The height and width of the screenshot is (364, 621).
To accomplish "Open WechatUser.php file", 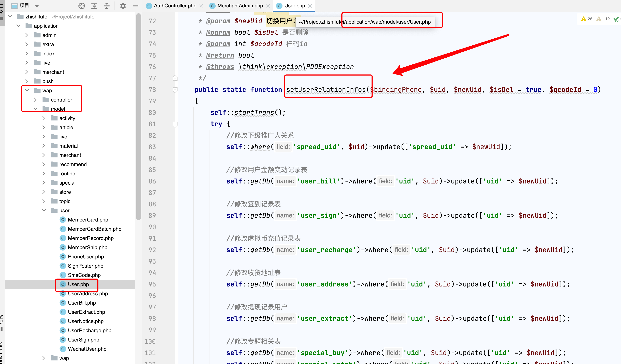I will point(87,349).
